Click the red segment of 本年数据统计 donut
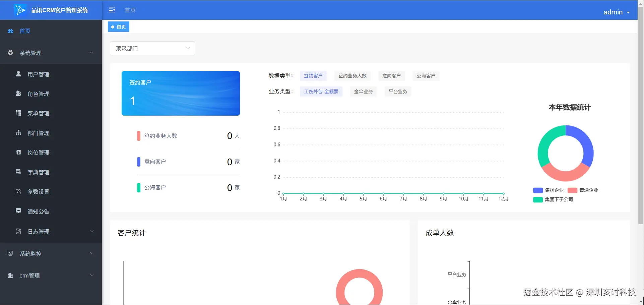 pyautogui.click(x=566, y=176)
